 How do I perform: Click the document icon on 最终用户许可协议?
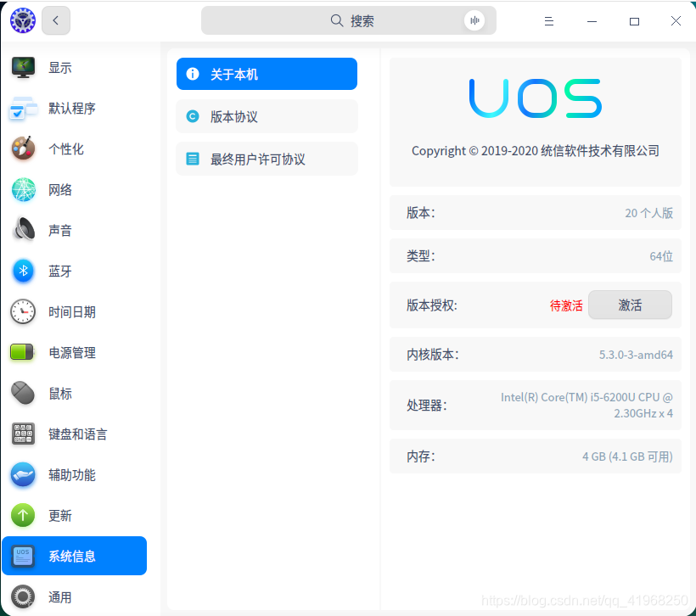(193, 159)
